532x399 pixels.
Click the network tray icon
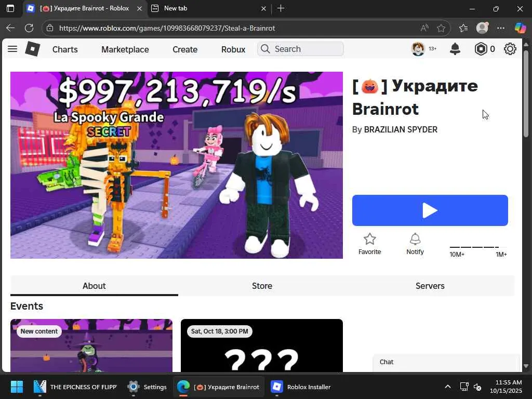coord(464,387)
